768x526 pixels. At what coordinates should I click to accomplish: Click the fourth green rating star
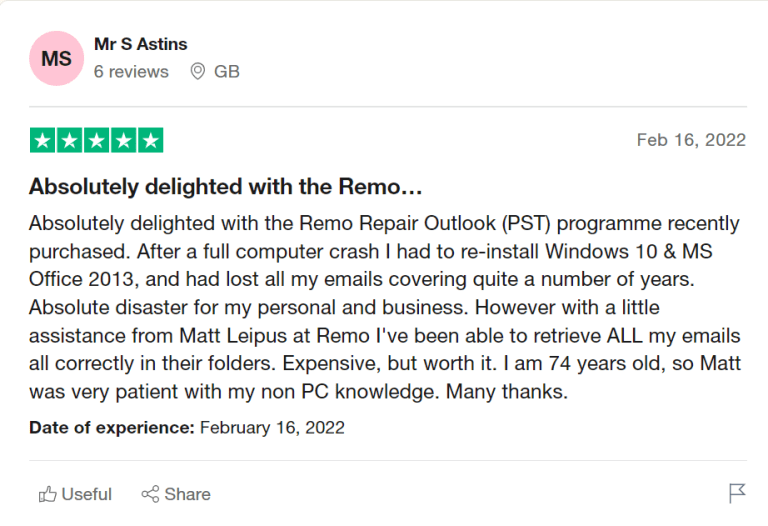point(123,140)
